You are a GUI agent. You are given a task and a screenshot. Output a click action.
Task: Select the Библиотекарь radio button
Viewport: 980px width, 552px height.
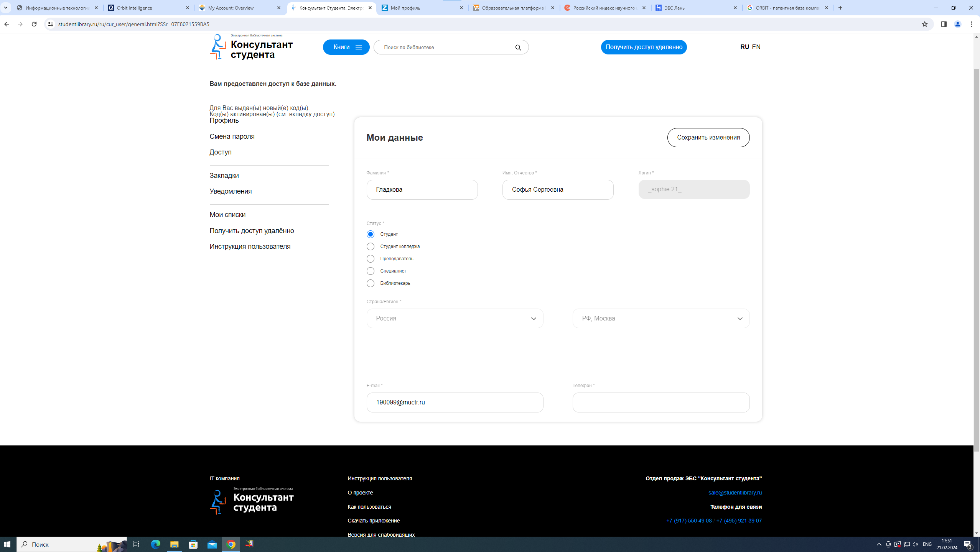(370, 283)
